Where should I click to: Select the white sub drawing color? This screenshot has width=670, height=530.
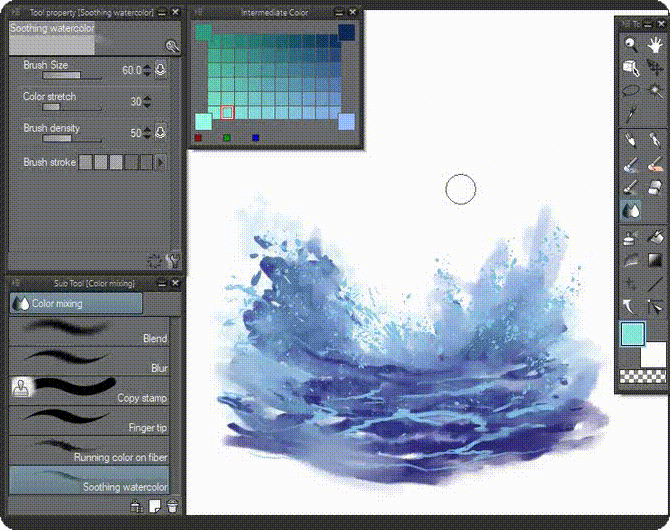[655, 355]
